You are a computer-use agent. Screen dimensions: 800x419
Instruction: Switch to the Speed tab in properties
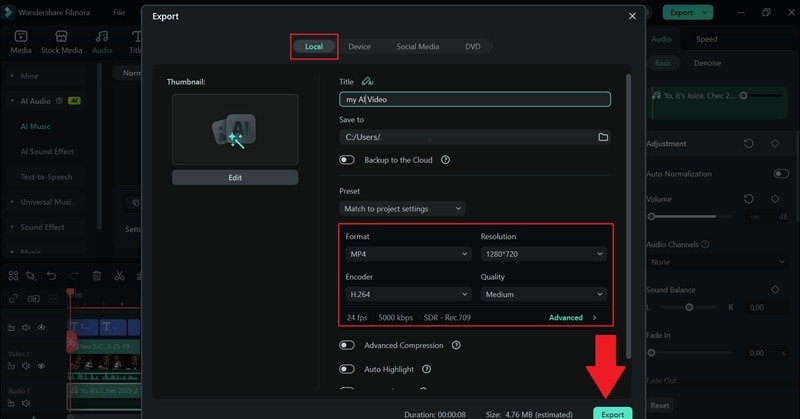pos(707,39)
